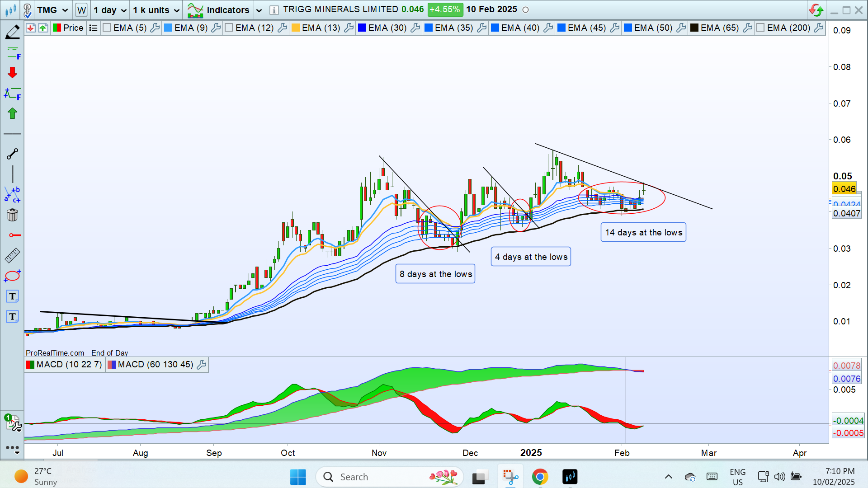Click the red download arrow icon
868x488 pixels.
coord(30,28)
